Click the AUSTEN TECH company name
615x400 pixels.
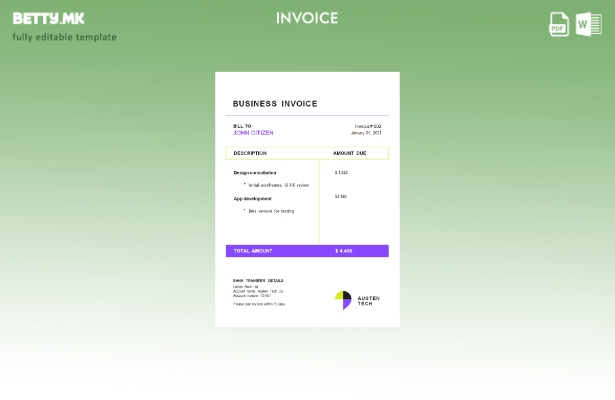pos(368,300)
